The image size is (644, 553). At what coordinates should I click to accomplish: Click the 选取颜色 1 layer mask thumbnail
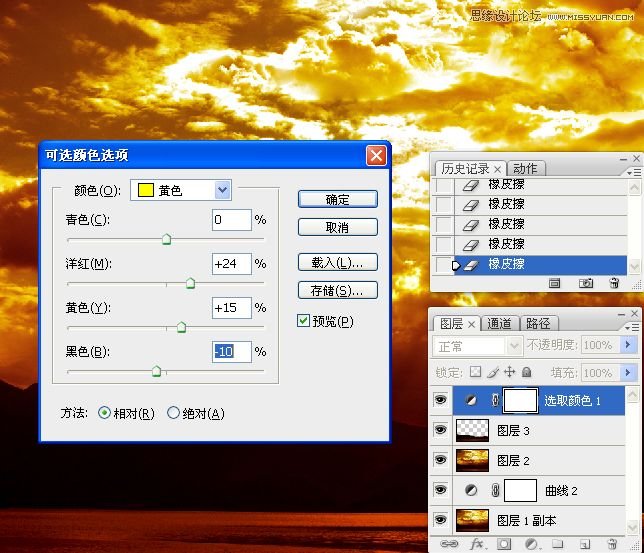[520, 400]
